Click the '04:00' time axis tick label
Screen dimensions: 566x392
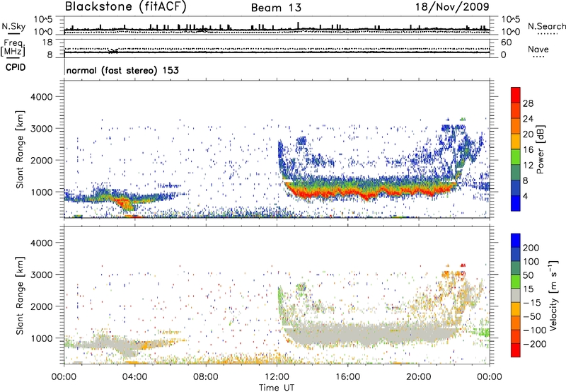pos(134,377)
